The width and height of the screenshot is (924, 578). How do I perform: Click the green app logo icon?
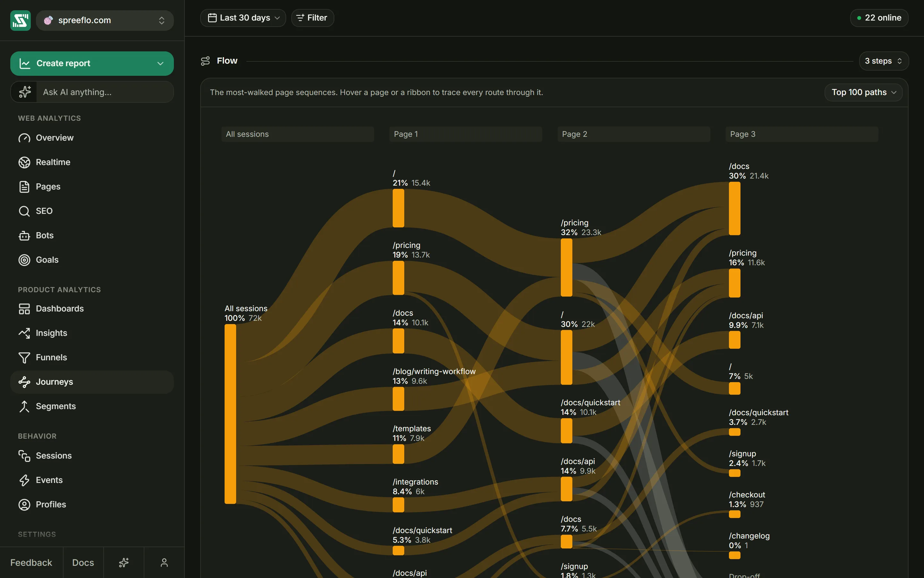tap(20, 20)
